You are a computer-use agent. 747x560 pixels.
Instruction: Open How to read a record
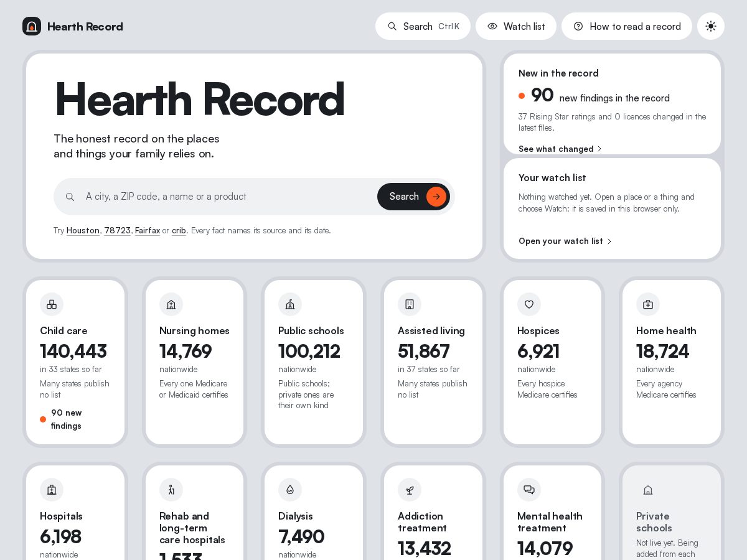pyautogui.click(x=627, y=26)
